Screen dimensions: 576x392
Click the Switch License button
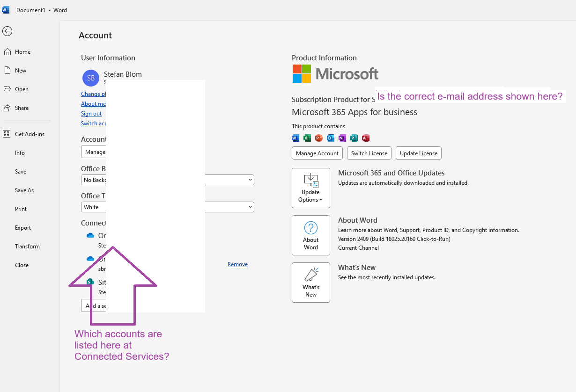(x=369, y=153)
